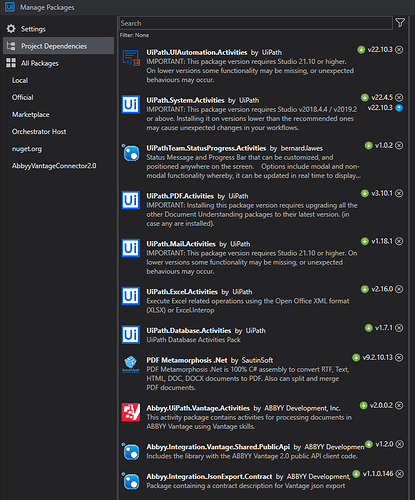Select the UiPath.UIAutomation.Activities package title
Viewport: 415px width, 500px height.
[x=197, y=52]
